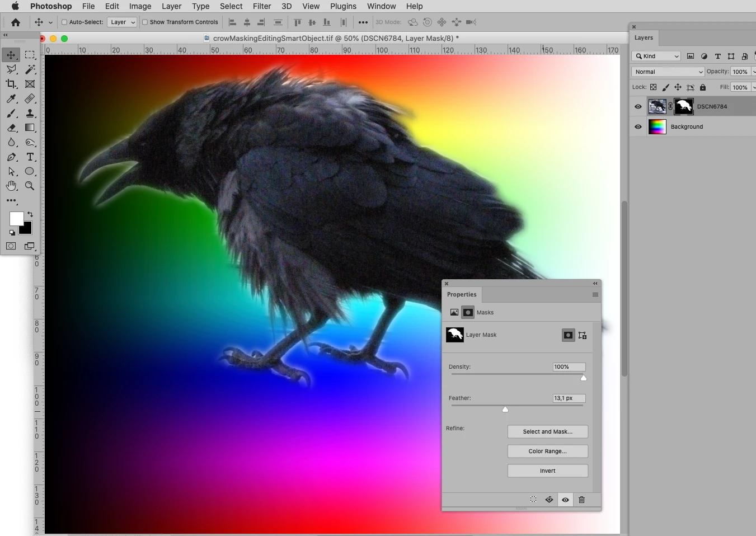Select the Clone Stamp tool
The height and width of the screenshot is (536, 756).
[30, 114]
